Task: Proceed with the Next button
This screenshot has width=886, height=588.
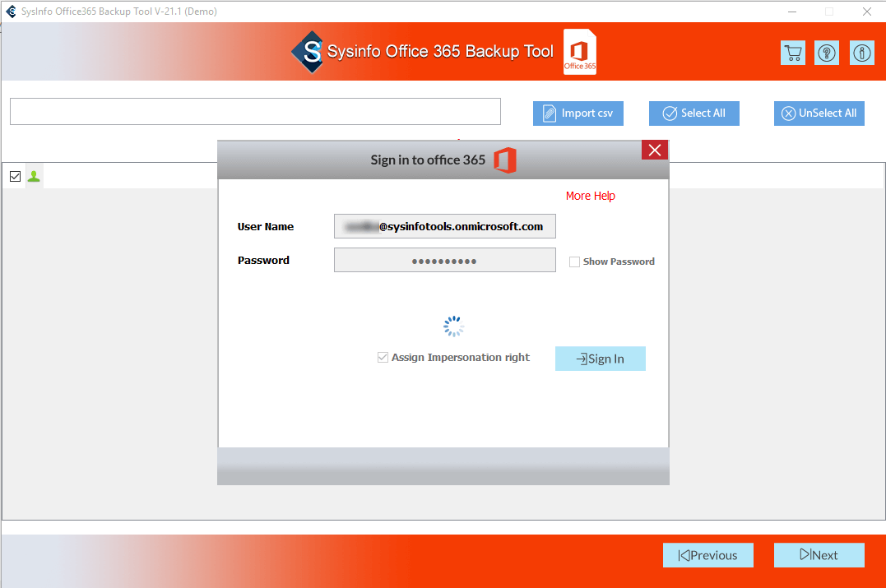Action: pos(819,555)
